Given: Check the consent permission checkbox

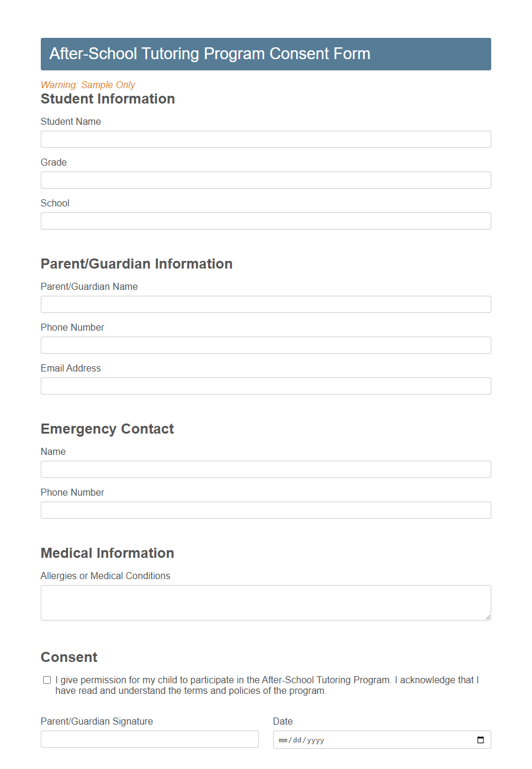Looking at the screenshot, I should tap(46, 680).
